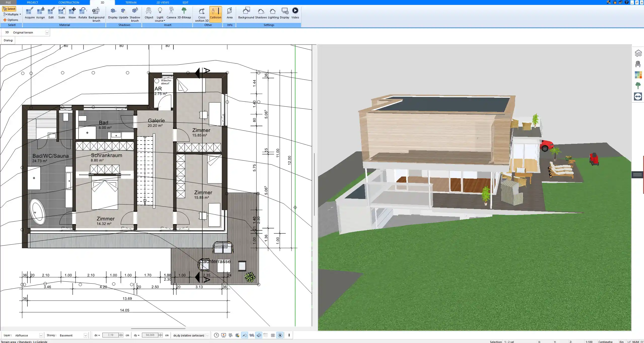
Task: Open the plant catalog in the right sidebar
Action: pos(638,86)
